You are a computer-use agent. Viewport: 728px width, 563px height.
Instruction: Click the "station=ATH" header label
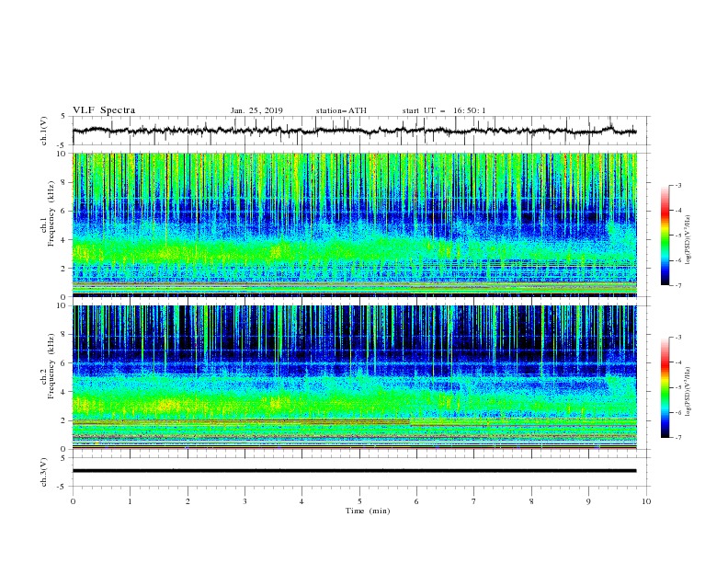(x=341, y=110)
